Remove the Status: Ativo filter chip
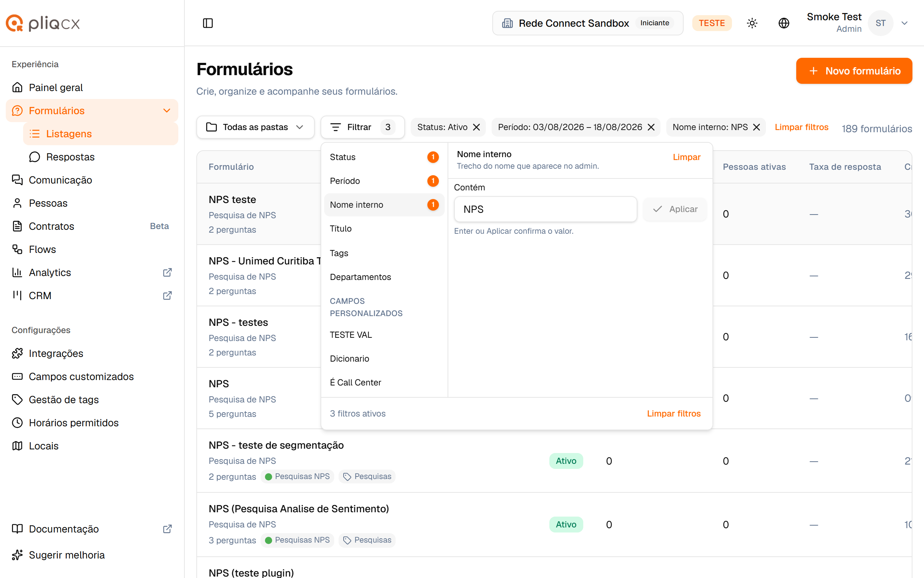The image size is (924, 578). [x=476, y=127]
